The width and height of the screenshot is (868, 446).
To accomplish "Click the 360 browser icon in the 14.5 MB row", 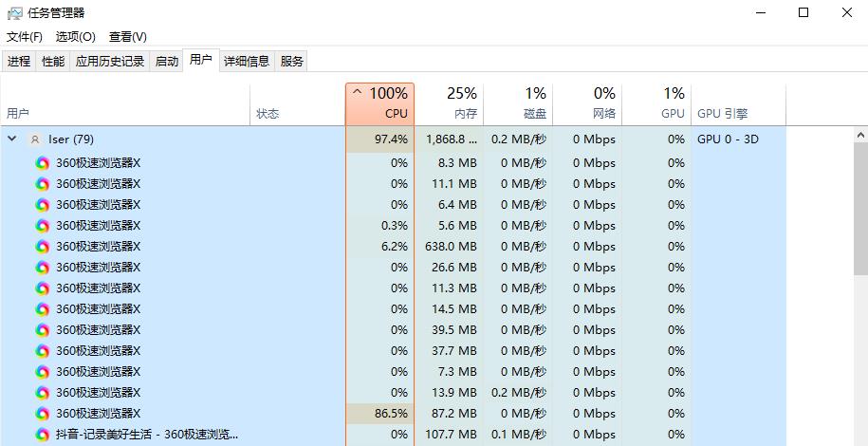I will coord(42,309).
